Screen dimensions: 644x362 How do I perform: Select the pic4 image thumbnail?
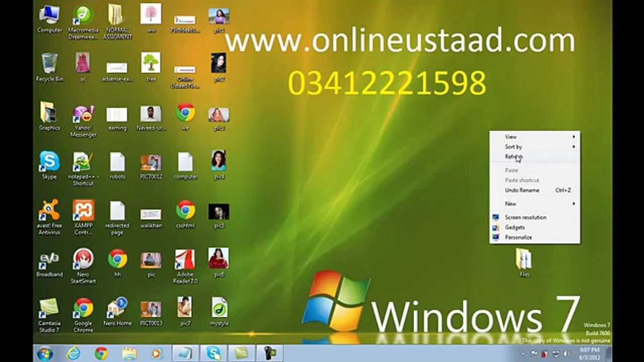(x=219, y=164)
